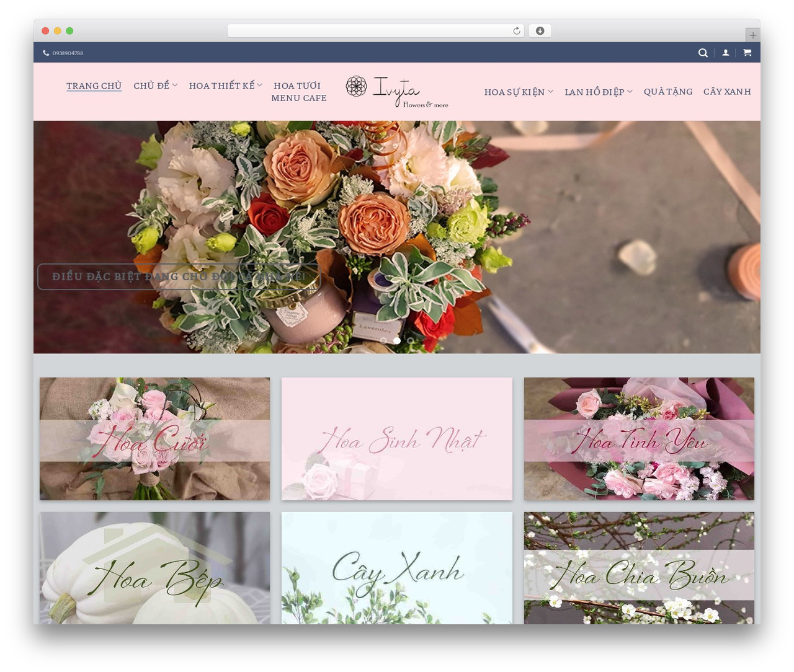The width and height of the screenshot is (794, 672).
Task: Open the Hoa Bếp category card
Action: (154, 568)
